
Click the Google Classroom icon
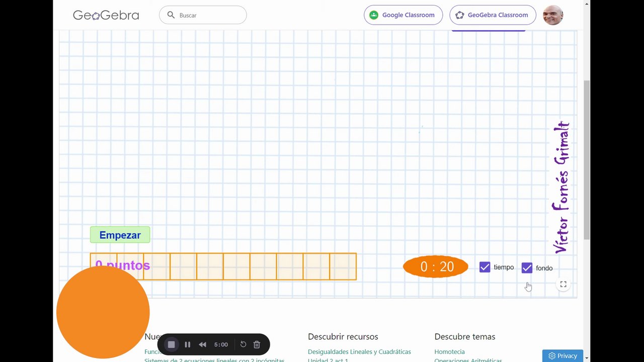[x=374, y=15]
